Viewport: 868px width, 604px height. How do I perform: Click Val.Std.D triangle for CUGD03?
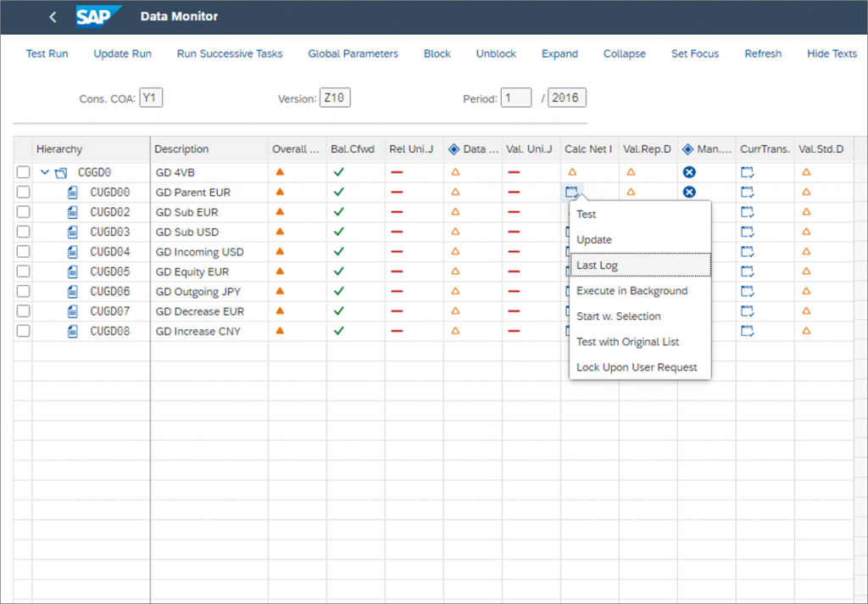pyautogui.click(x=807, y=232)
